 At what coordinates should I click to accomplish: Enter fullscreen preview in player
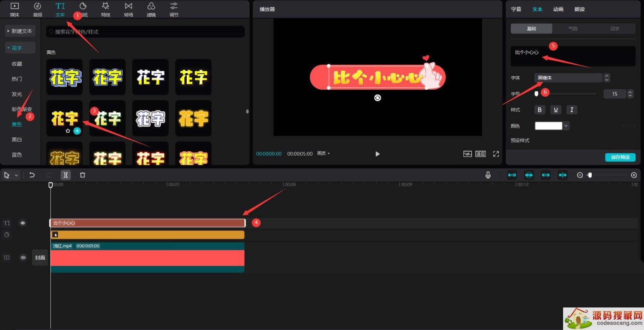click(x=496, y=154)
